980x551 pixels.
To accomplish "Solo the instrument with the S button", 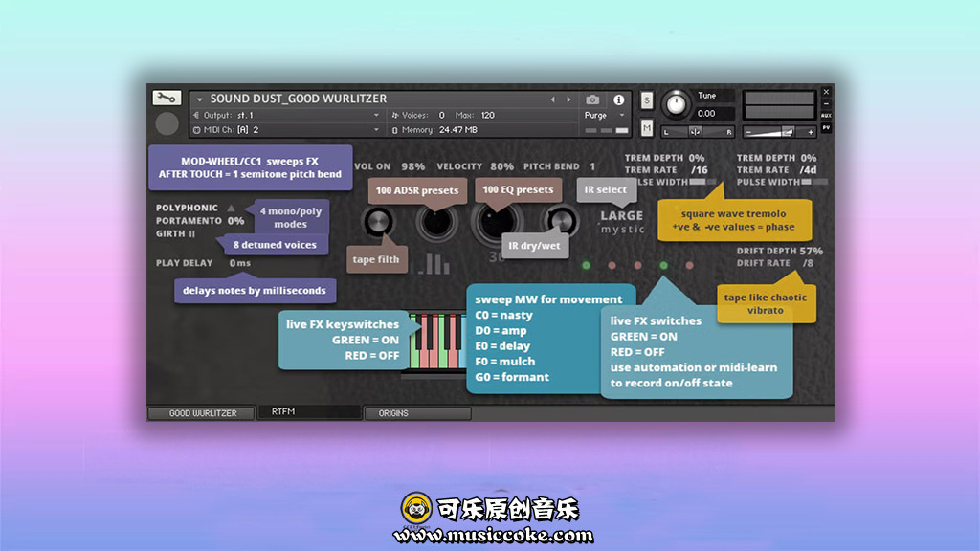I will coord(647,99).
